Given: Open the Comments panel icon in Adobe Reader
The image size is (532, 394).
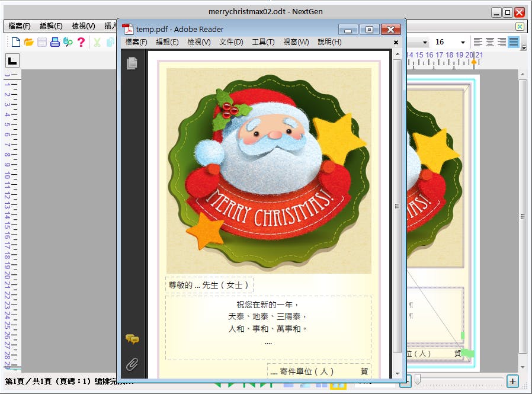Looking at the screenshot, I should 132,339.
